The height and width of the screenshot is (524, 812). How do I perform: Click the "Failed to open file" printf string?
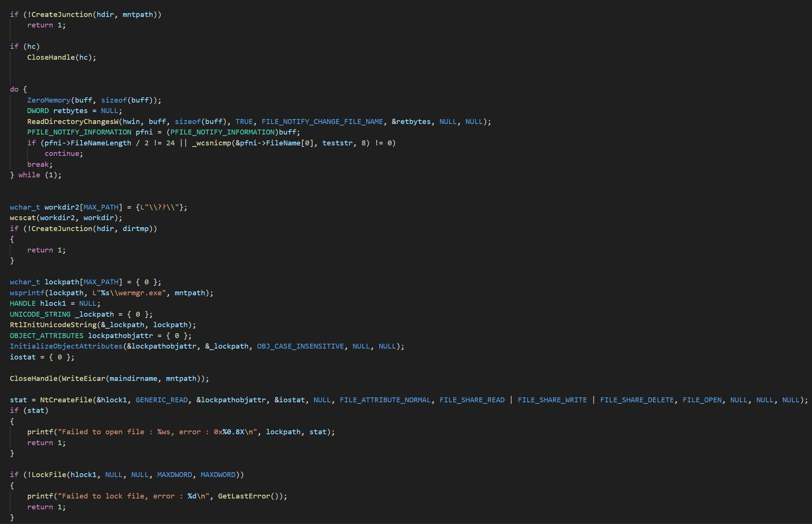point(158,432)
